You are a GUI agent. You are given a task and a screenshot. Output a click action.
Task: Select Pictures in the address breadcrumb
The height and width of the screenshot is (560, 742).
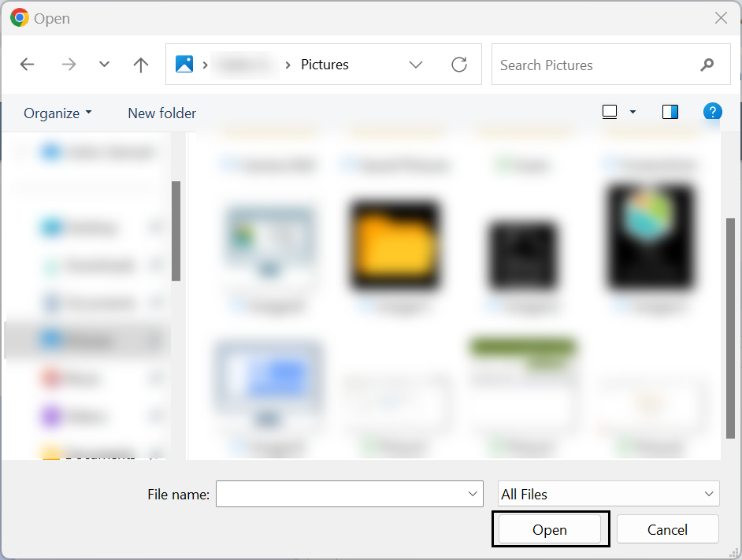pos(325,65)
